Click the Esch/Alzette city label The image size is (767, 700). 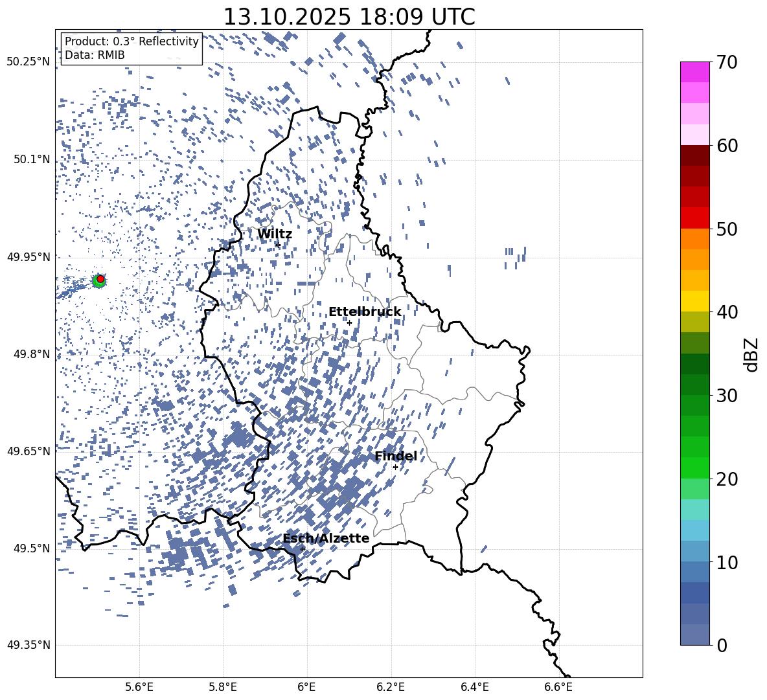pos(326,539)
